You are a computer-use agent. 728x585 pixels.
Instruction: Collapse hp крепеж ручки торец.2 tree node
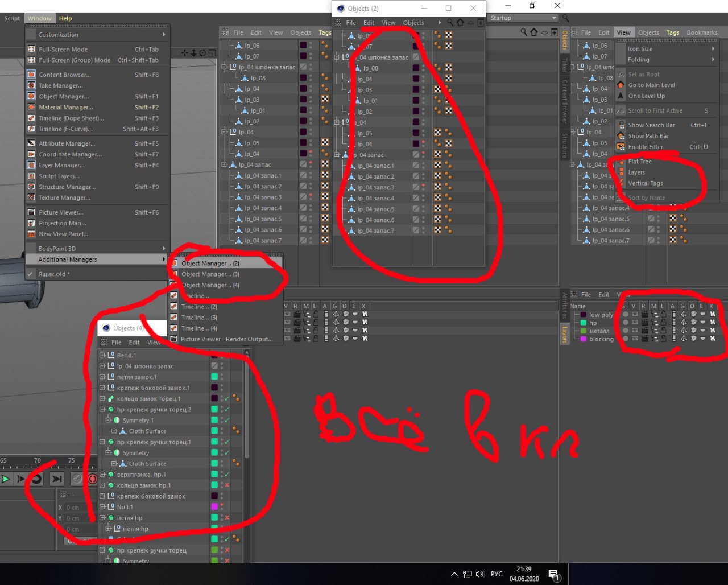[102, 409]
